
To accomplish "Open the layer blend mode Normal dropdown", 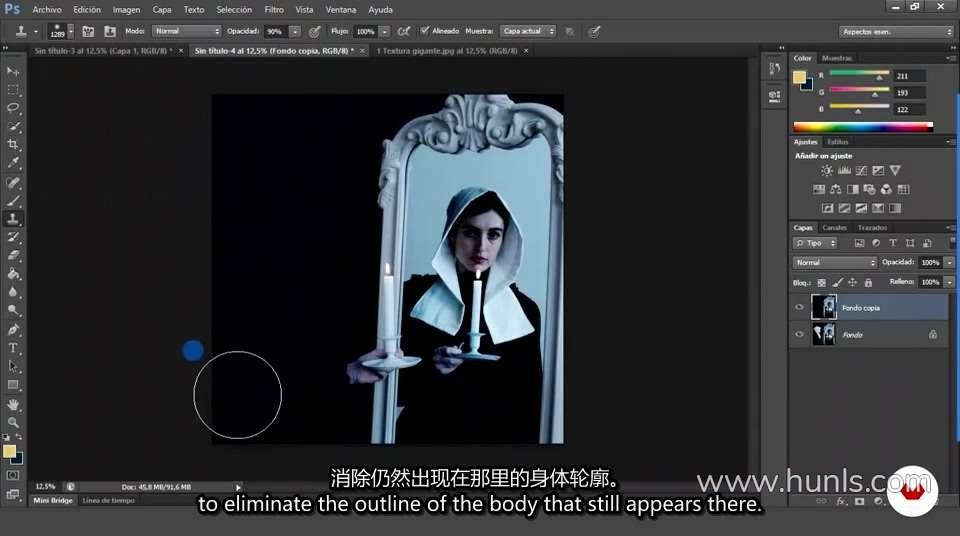I will coord(835,262).
